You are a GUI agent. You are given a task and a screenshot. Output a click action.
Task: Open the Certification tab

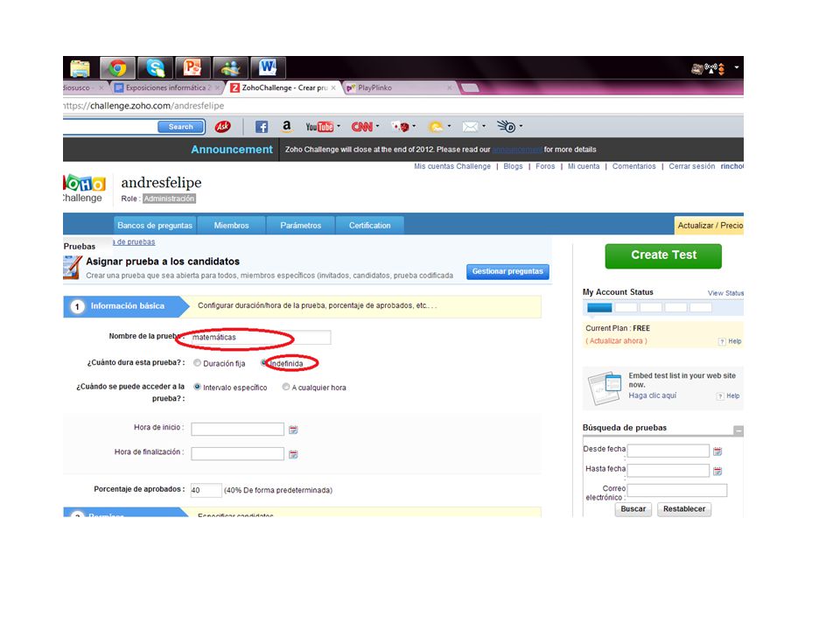click(x=369, y=226)
